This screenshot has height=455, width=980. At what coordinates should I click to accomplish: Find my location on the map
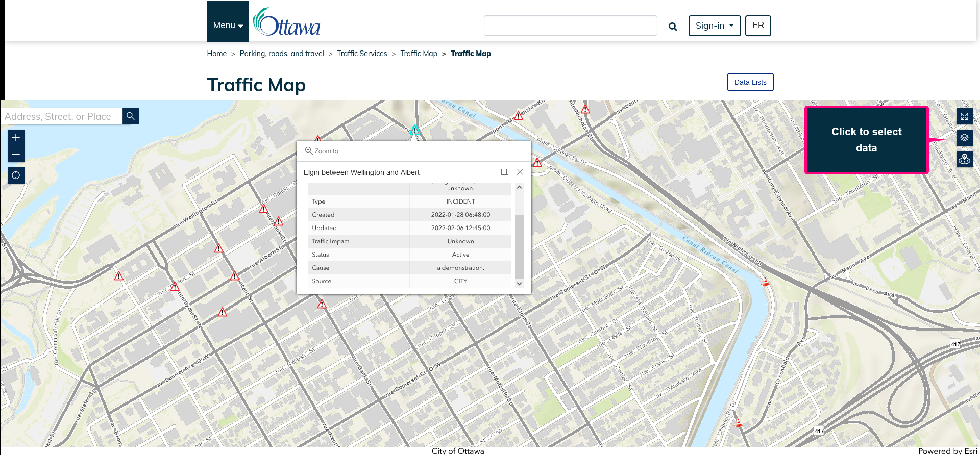pyautogui.click(x=16, y=175)
